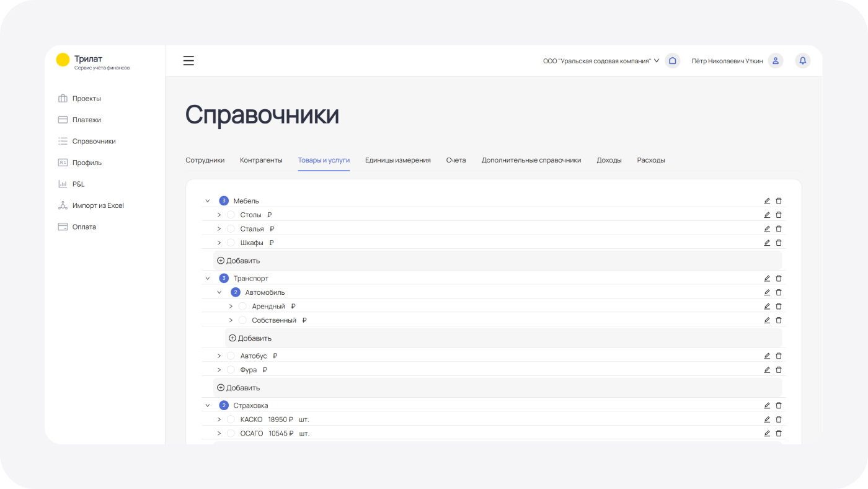Open the hamburger menu icon
The image size is (868, 489).
click(188, 61)
